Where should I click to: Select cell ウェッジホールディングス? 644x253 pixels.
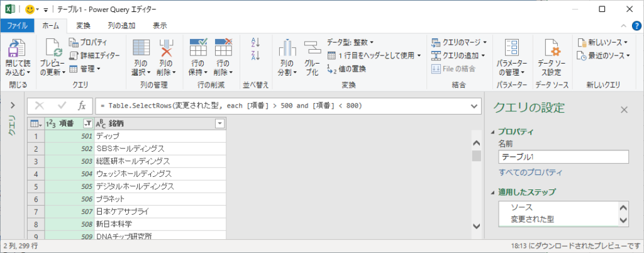[160, 174]
